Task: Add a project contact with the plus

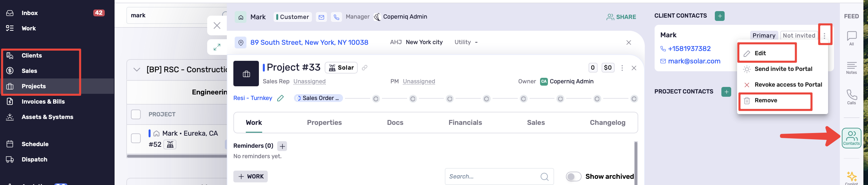Action: pyautogui.click(x=726, y=92)
